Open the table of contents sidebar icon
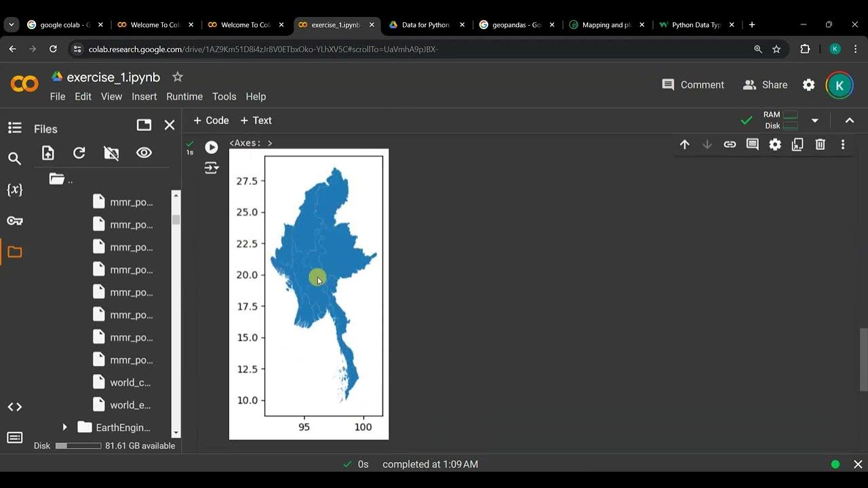 click(14, 127)
